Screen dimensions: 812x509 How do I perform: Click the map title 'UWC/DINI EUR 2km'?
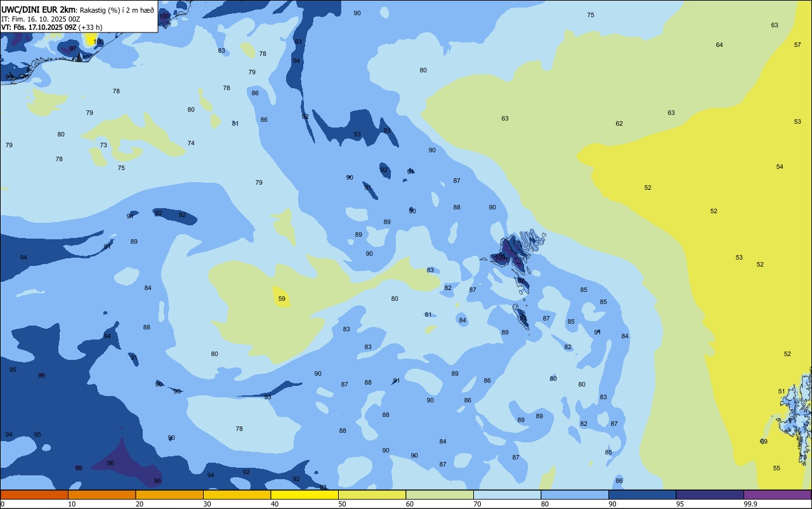point(39,10)
